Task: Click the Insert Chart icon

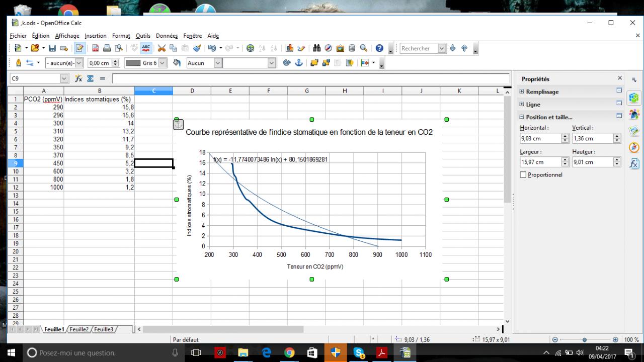Action: pyautogui.click(x=290, y=48)
